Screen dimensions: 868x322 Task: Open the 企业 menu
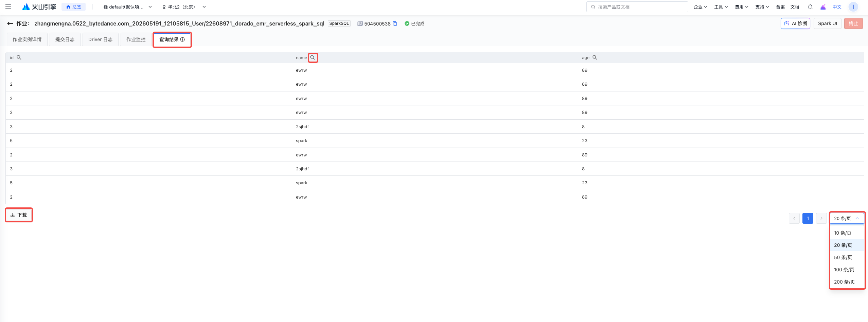tap(700, 7)
